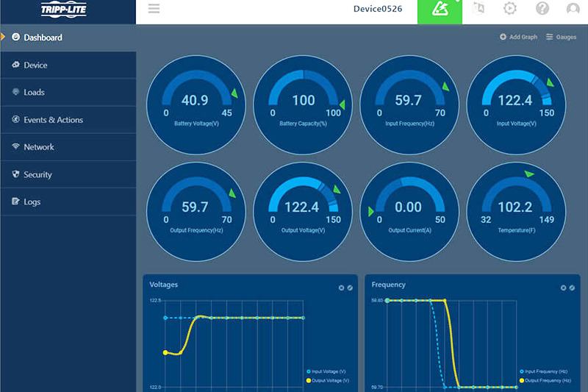This screenshot has height=392, width=588.
Task: Edit the Voltages graph with the pencil icon
Action: 350,288
